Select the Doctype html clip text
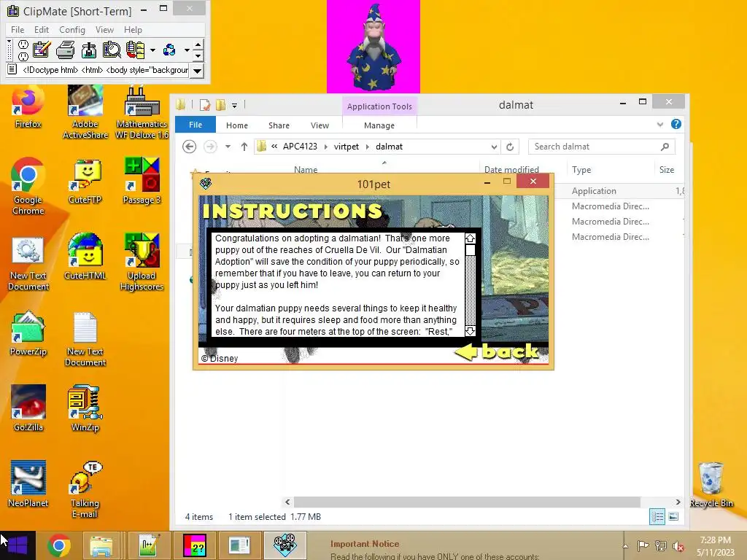Screen dimensions: 747x560 pyautogui.click(x=105, y=70)
